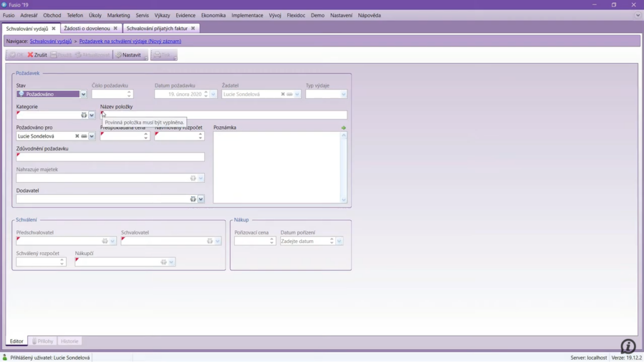Click the info icon in bottom right corner
The width and height of the screenshot is (644, 362).
627,346
